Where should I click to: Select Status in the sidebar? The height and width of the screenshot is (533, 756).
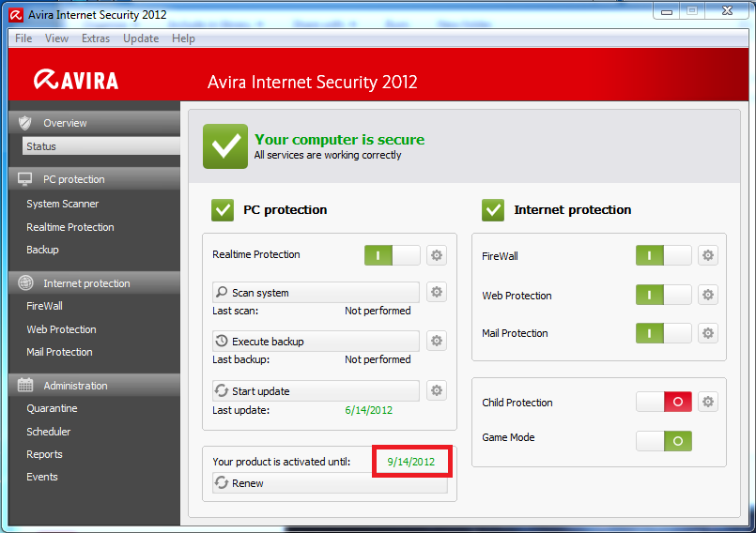click(x=101, y=146)
